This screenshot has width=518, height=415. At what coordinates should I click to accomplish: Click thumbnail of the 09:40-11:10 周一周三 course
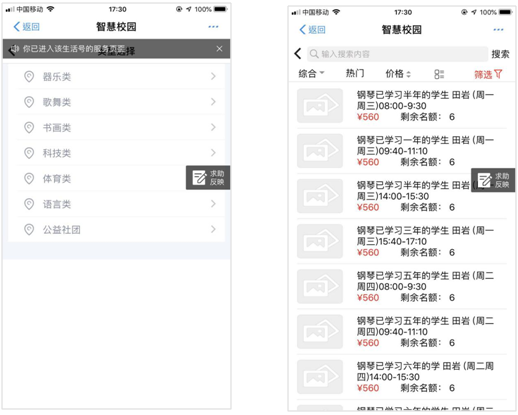pos(320,151)
